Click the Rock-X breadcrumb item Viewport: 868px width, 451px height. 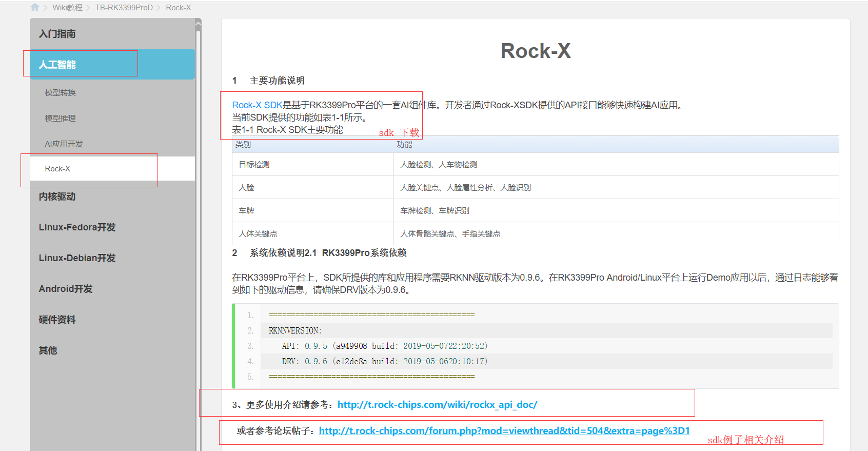[x=179, y=8]
